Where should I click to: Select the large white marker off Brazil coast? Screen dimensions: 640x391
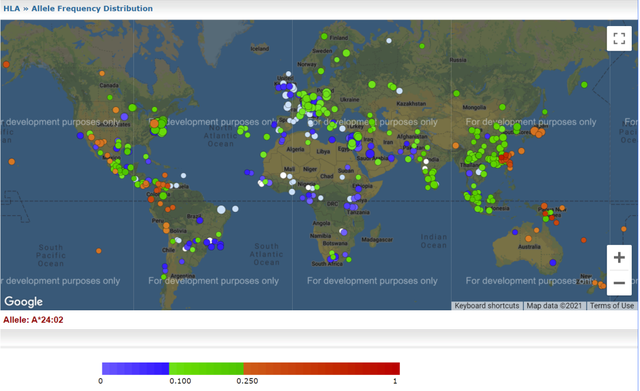[221, 210]
